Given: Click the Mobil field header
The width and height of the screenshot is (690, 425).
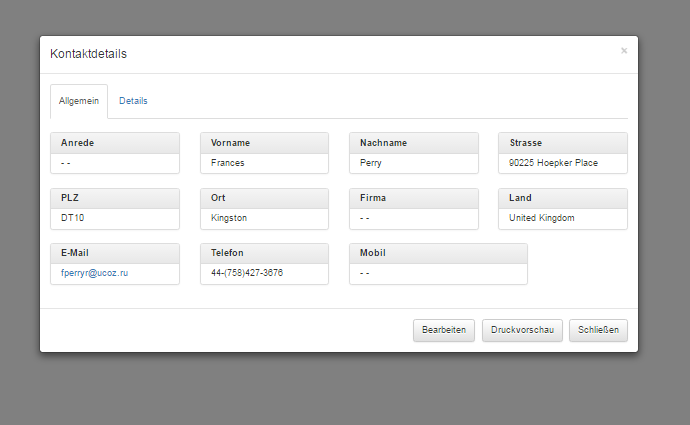Looking at the screenshot, I should coord(373,253).
